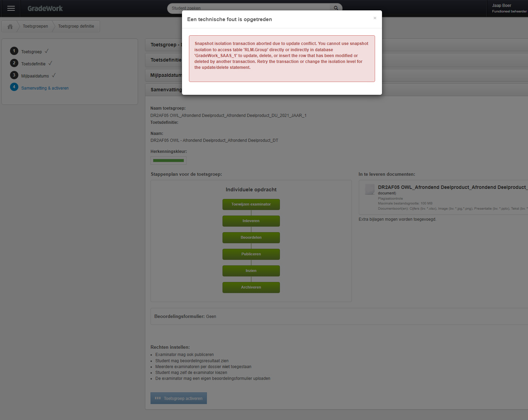
Task: Click the document title DR2AF05 OWL_Afrondend Deelproduct
Action: (453, 187)
